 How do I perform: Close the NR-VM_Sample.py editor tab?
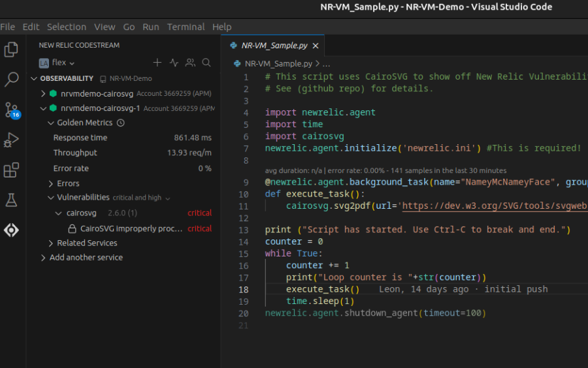[x=316, y=46]
